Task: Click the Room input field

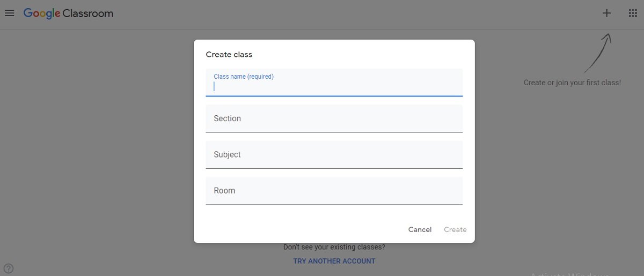Action: click(334, 191)
